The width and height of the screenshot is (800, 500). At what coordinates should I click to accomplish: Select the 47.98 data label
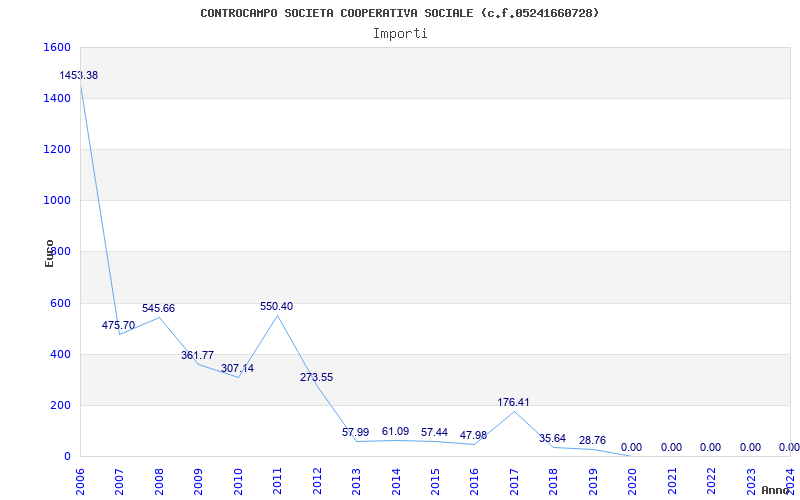[473, 435]
